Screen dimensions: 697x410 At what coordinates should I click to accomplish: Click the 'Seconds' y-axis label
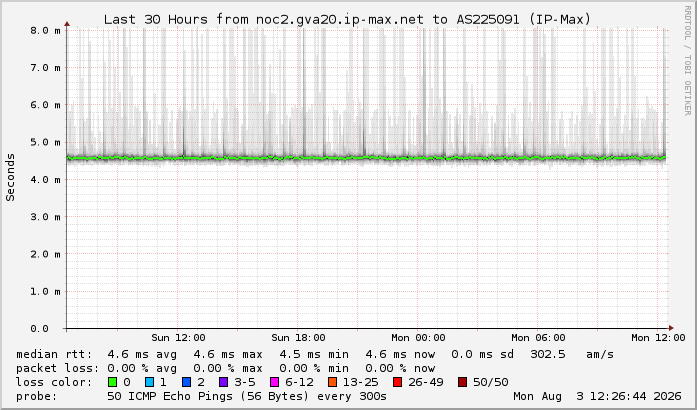pyautogui.click(x=10, y=177)
